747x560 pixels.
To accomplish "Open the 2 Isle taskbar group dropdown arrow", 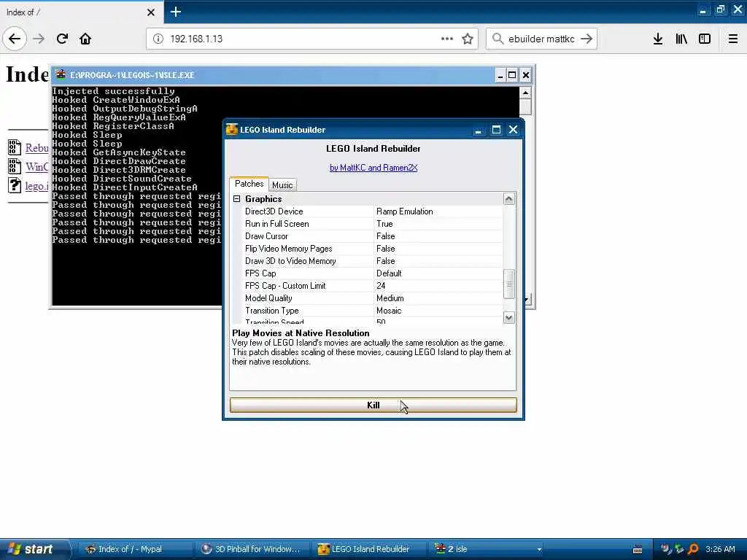I will (539, 550).
